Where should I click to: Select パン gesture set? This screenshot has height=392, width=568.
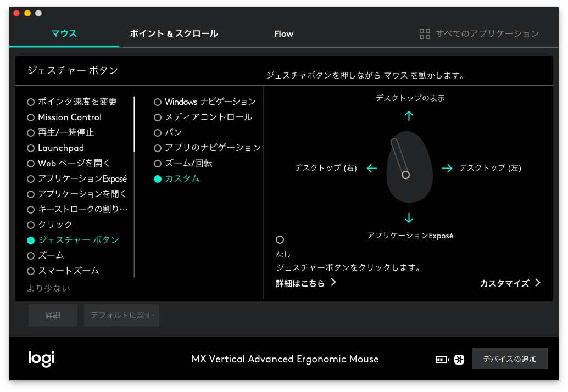[x=168, y=132]
